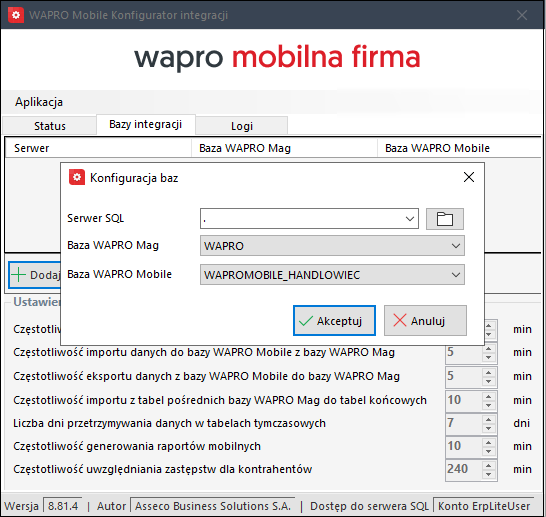The image size is (546, 517).
Task: Increase contractor substitutions frequency value
Action: click(489, 465)
